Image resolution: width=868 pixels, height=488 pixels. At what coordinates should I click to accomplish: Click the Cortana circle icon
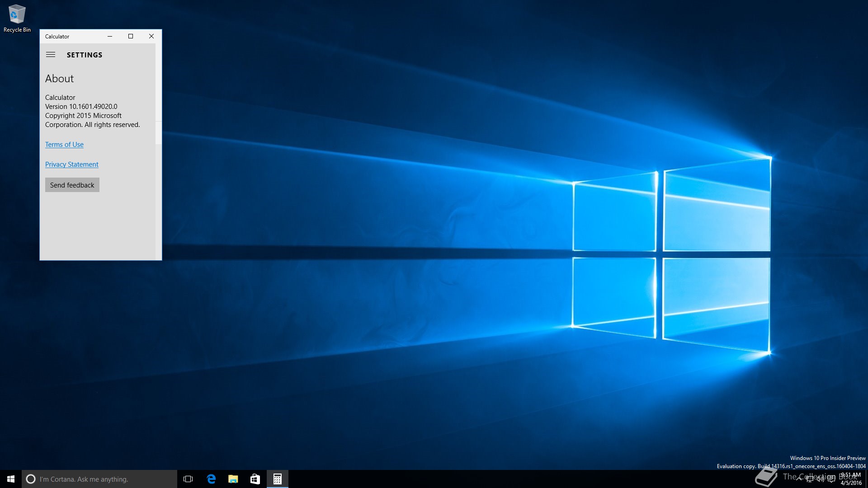tap(31, 479)
